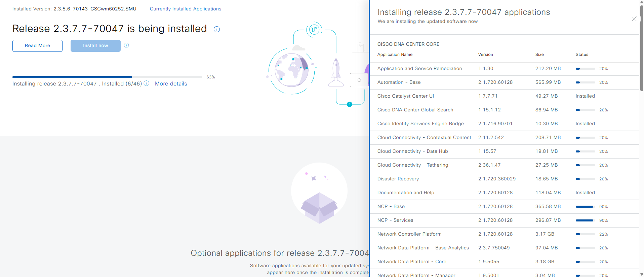Click version 1.1.30 cell

tap(486, 68)
